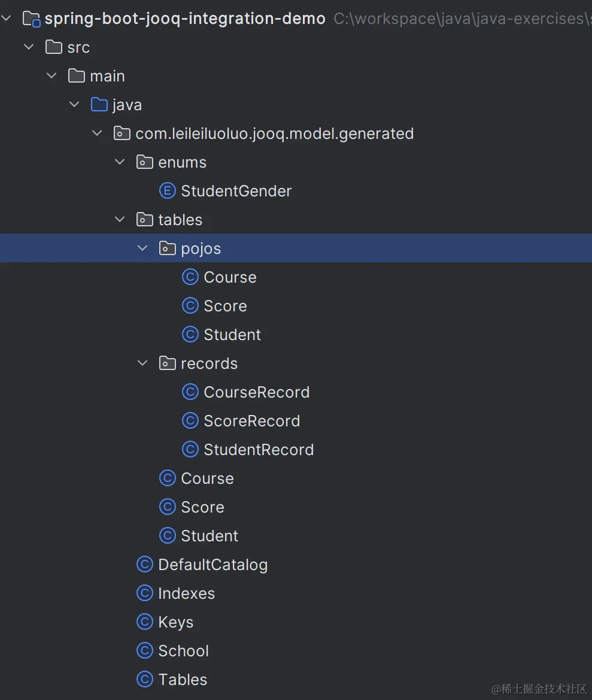Click the CourseRecord class icon
The width and height of the screenshot is (592, 700).
pyautogui.click(x=190, y=392)
